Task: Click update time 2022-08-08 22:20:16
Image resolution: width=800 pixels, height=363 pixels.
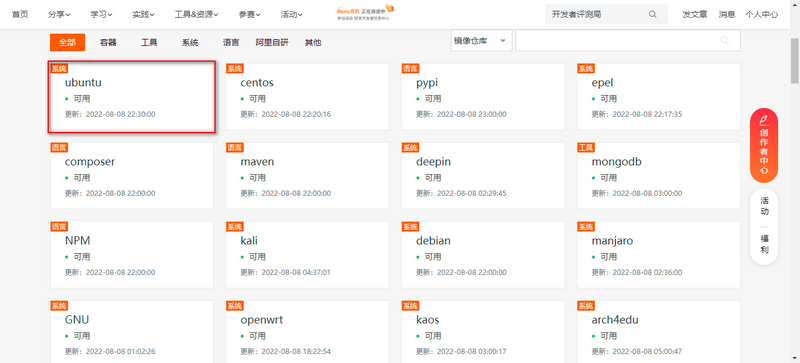Action: click(296, 114)
